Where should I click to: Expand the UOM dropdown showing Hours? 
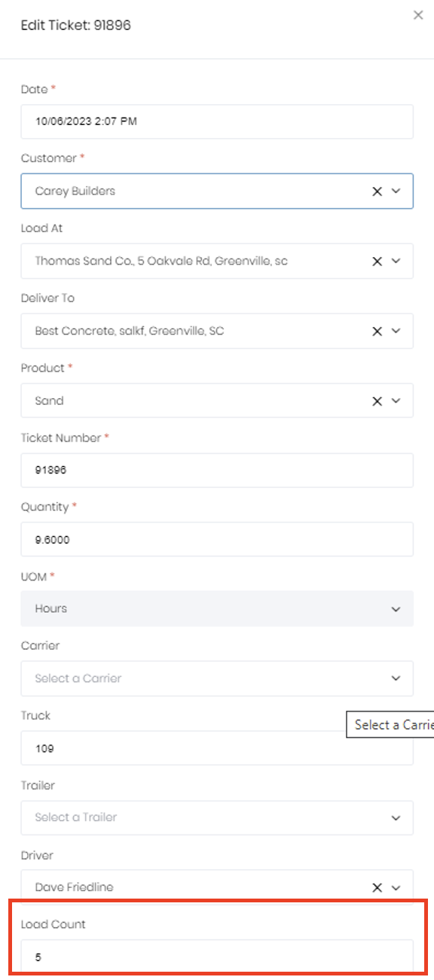pyautogui.click(x=396, y=608)
